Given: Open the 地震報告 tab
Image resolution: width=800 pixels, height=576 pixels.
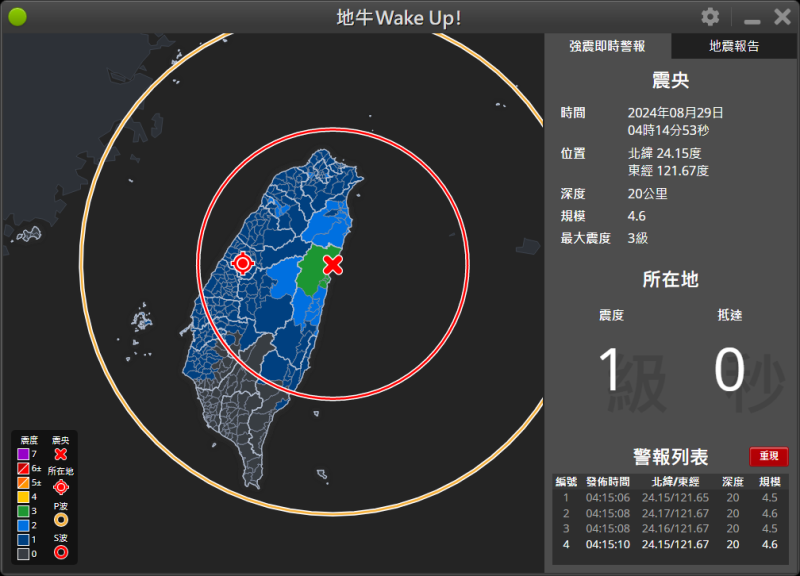Looking at the screenshot, I should coord(734,46).
